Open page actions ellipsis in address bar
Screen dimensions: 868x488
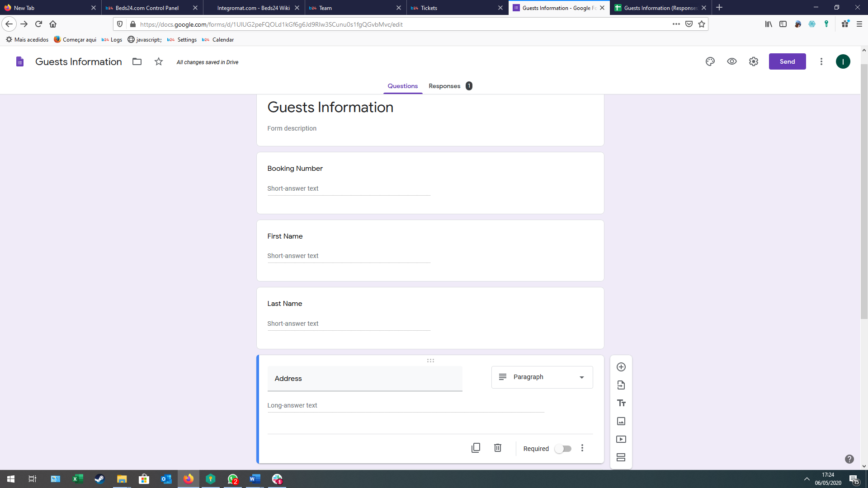pos(676,24)
